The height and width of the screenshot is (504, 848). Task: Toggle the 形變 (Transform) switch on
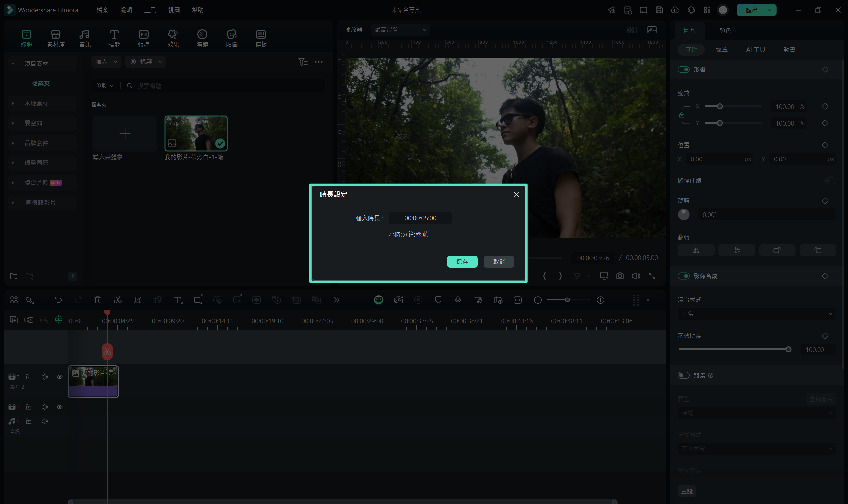point(684,69)
